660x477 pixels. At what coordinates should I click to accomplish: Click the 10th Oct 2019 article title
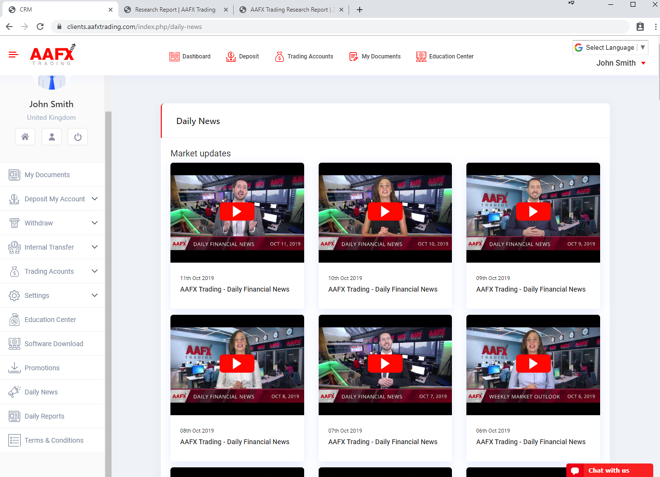(383, 289)
